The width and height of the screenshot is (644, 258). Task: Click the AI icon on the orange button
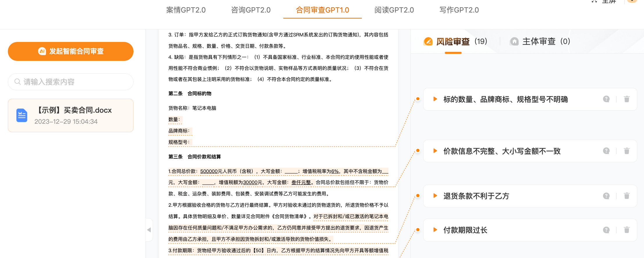coord(42,51)
